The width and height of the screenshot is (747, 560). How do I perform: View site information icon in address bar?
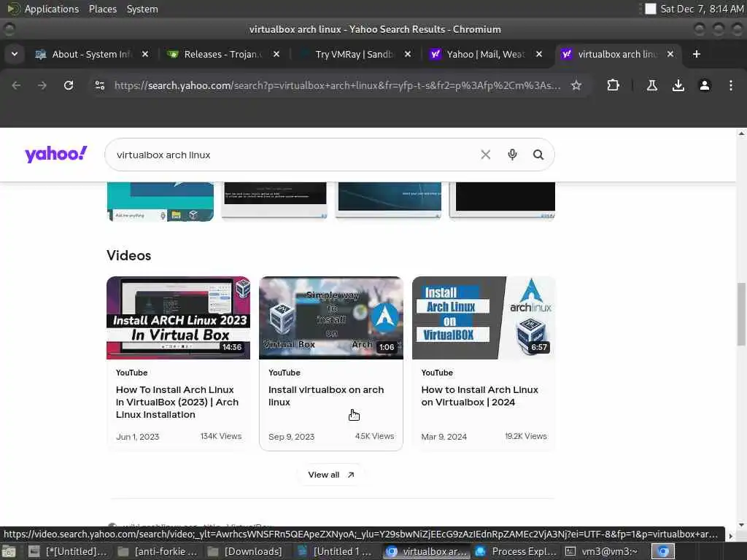[x=99, y=85]
